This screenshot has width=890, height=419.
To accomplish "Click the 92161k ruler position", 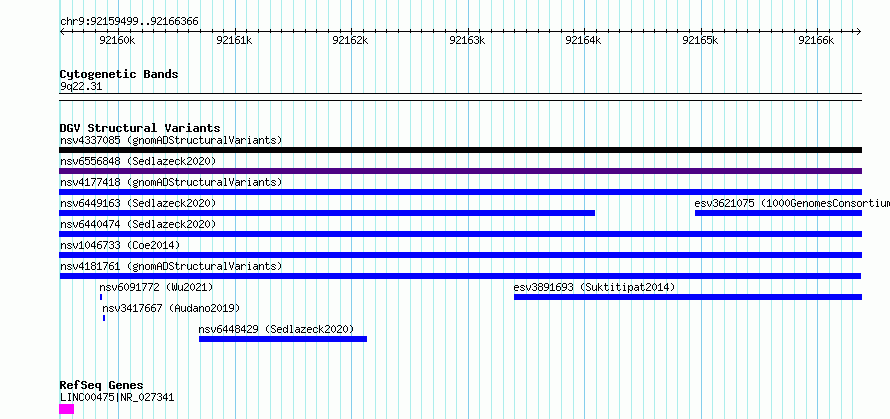I will (234, 40).
